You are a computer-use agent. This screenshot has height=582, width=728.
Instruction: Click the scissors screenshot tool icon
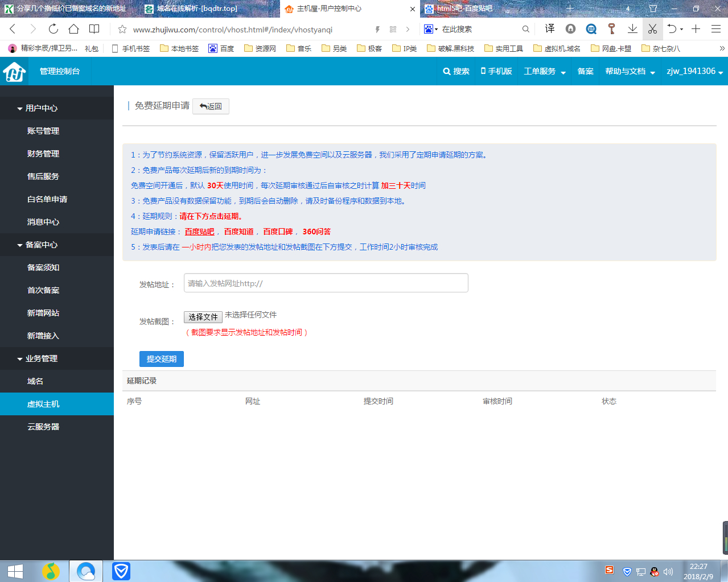click(652, 29)
